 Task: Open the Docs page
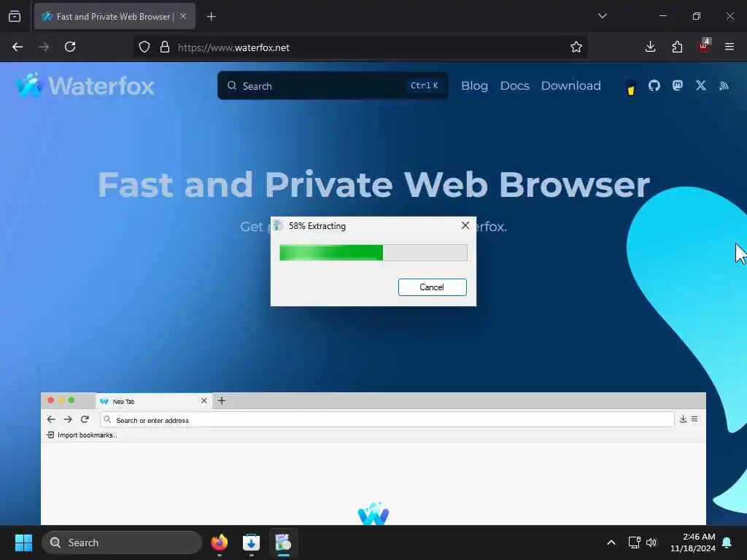(514, 86)
